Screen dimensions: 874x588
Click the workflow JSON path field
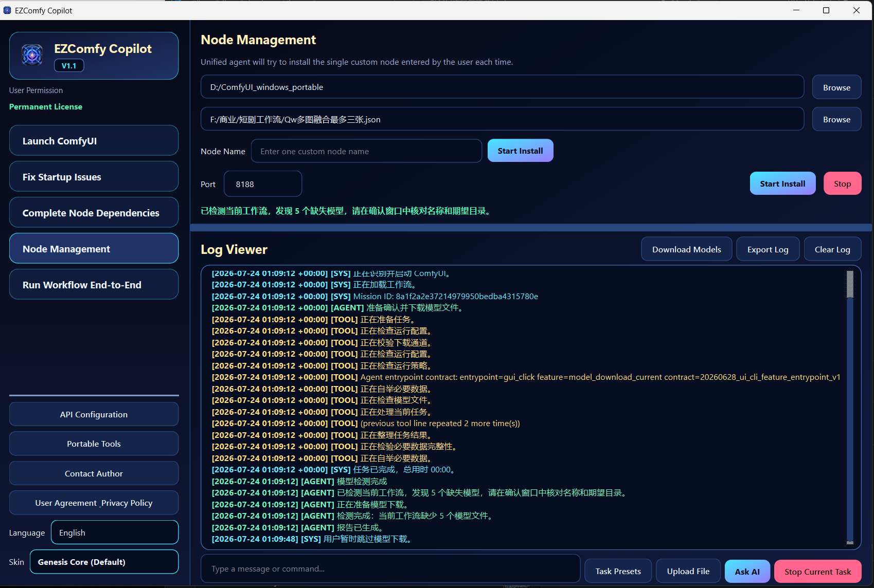coord(502,119)
